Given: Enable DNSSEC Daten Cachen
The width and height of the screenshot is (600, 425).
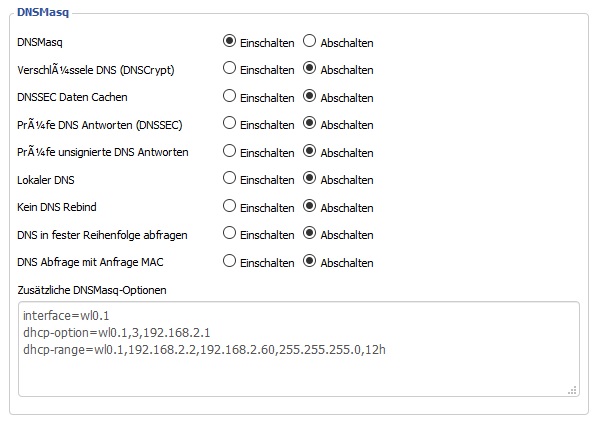Looking at the screenshot, I should click(x=229, y=97).
